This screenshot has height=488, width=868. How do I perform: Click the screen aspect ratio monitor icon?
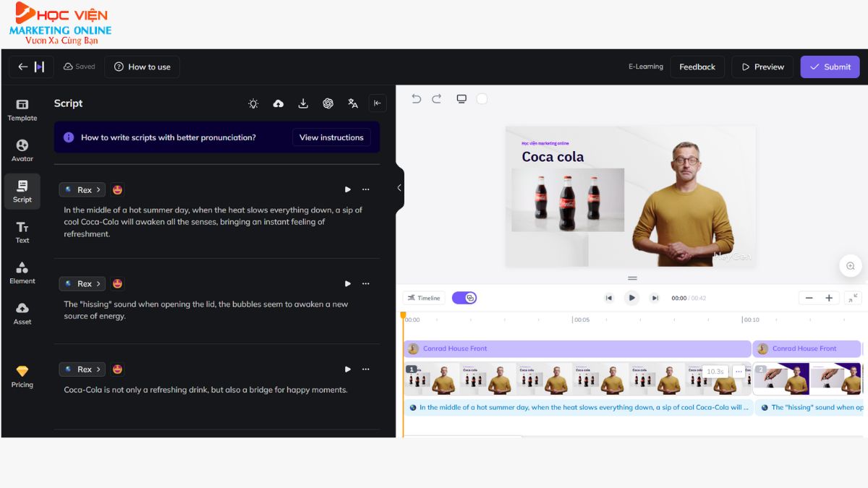pos(461,99)
